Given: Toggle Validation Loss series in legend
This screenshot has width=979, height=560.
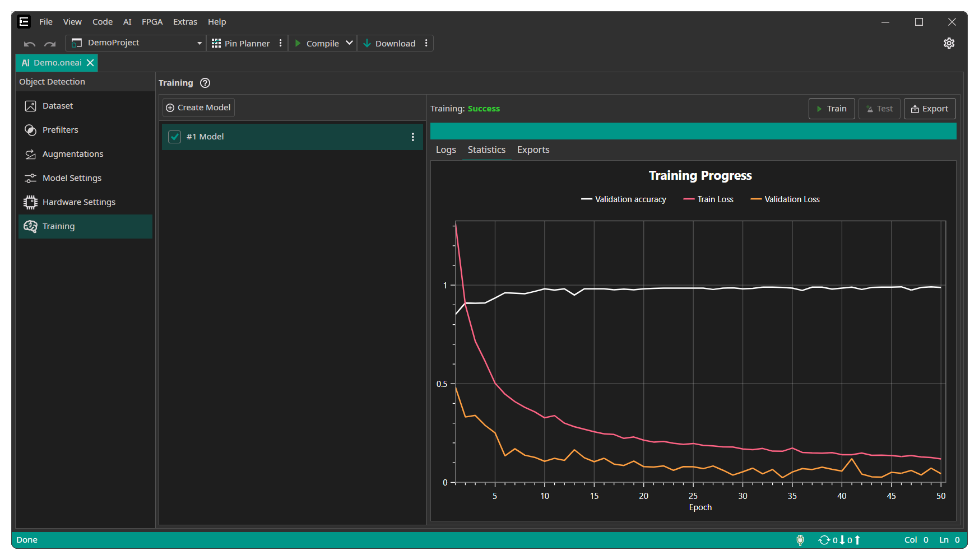Looking at the screenshot, I should [x=785, y=199].
